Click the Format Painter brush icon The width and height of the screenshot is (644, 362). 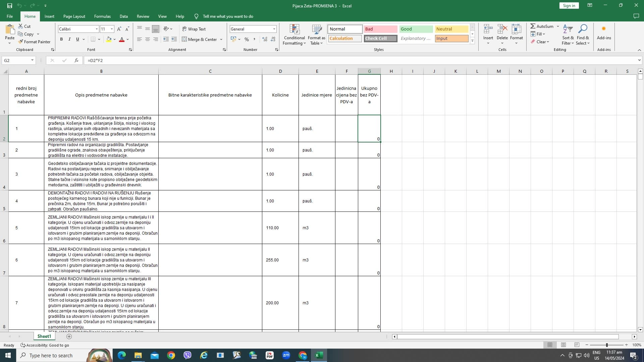(21, 42)
